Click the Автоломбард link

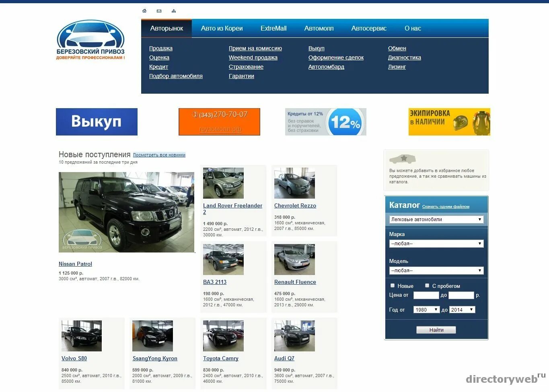[326, 67]
